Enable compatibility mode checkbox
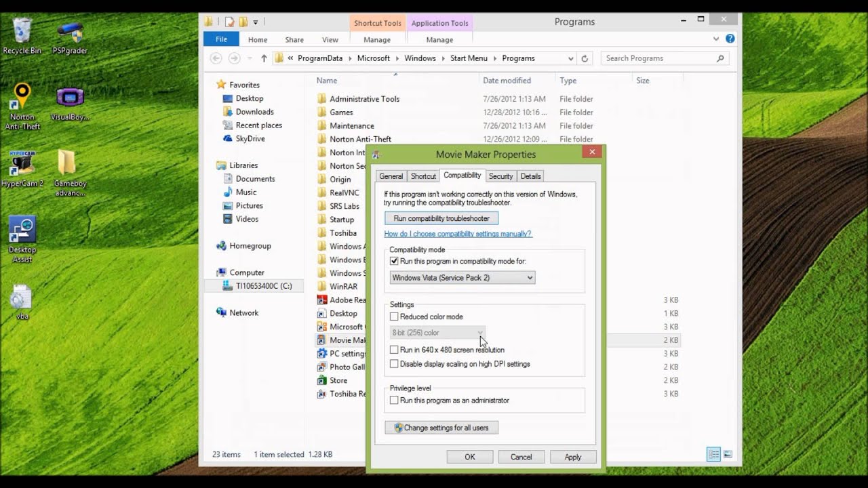868x488 pixels. [x=394, y=261]
